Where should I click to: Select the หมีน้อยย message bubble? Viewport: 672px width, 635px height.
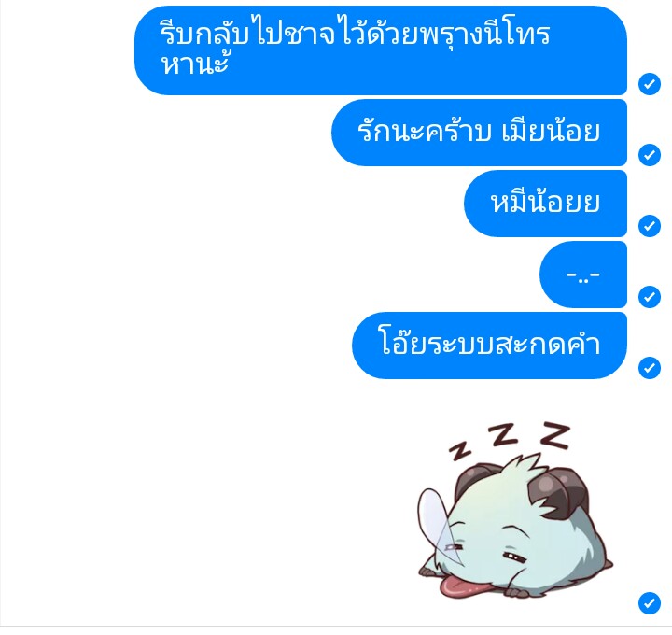point(545,204)
